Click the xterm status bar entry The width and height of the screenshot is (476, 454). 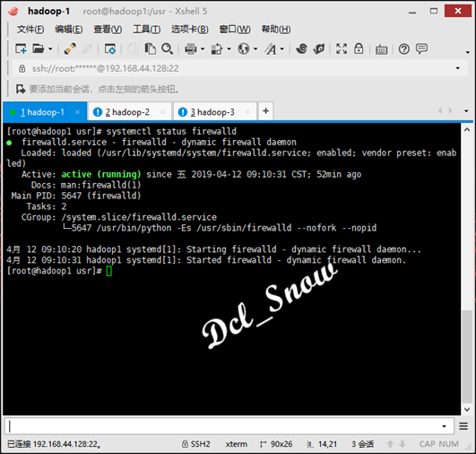point(236,444)
